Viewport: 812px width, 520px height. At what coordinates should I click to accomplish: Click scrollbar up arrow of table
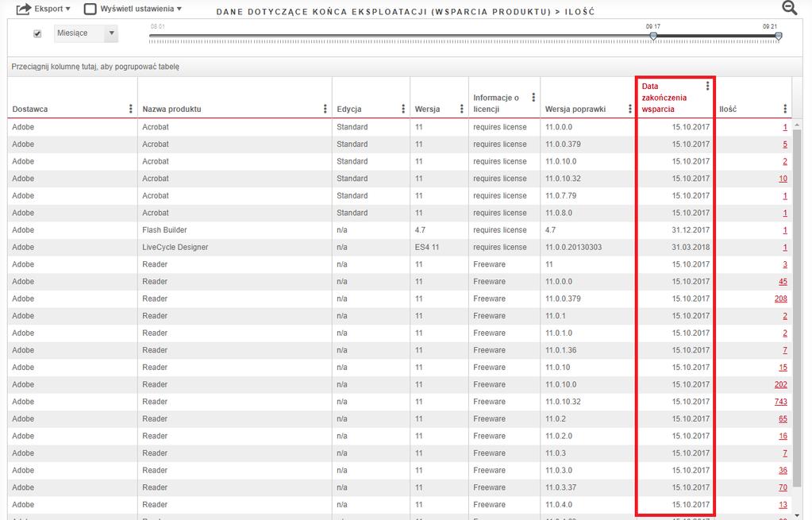(798, 125)
